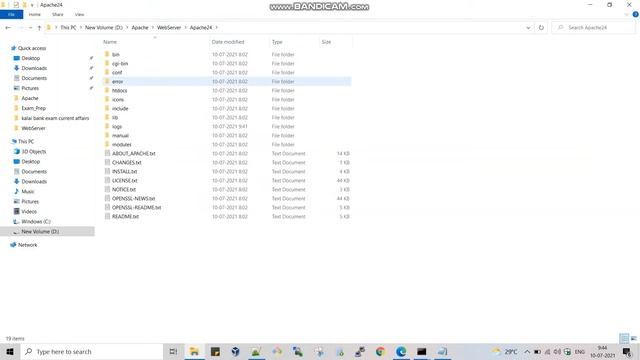Viewport: 640px width, 360px height.
Task: Open Music in sidebar
Action: (x=27, y=191)
